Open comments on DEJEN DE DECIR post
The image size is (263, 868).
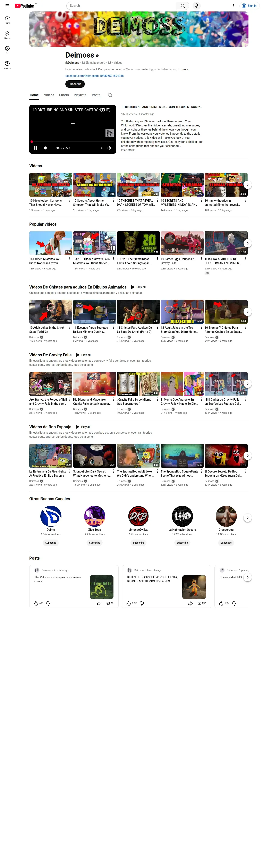(202, 603)
